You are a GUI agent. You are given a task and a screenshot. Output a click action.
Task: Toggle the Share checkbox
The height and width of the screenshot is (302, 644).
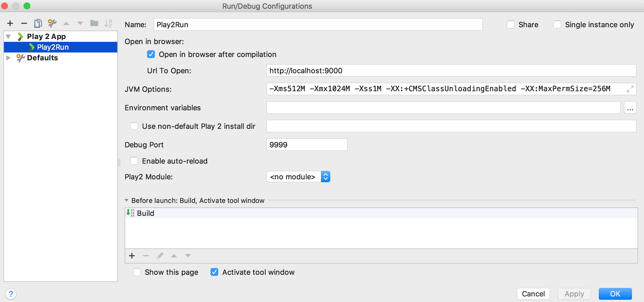tap(511, 25)
